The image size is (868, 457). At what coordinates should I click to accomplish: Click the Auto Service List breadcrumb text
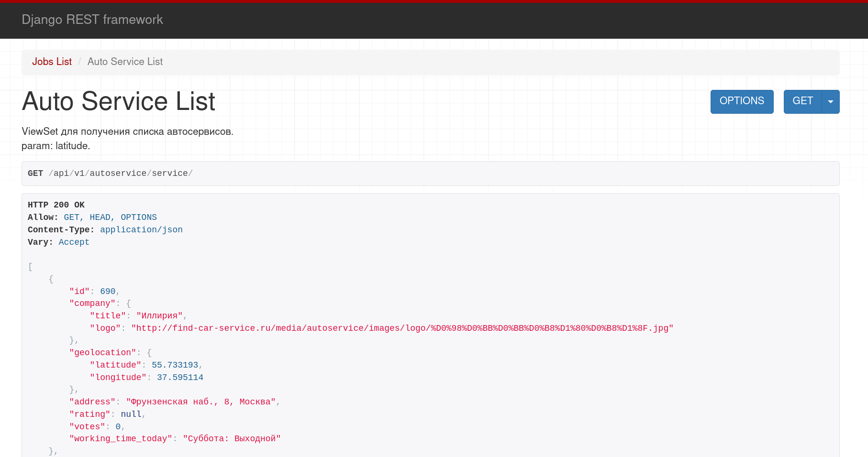[125, 62]
